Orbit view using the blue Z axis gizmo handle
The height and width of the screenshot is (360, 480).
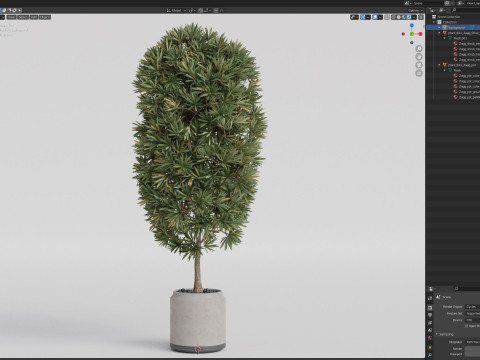(412, 25)
